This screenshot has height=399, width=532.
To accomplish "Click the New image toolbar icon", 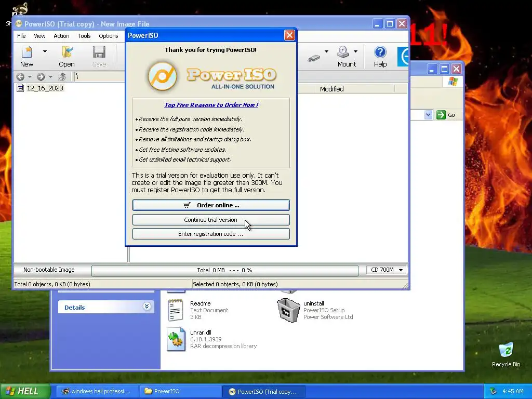I will pos(27,52).
